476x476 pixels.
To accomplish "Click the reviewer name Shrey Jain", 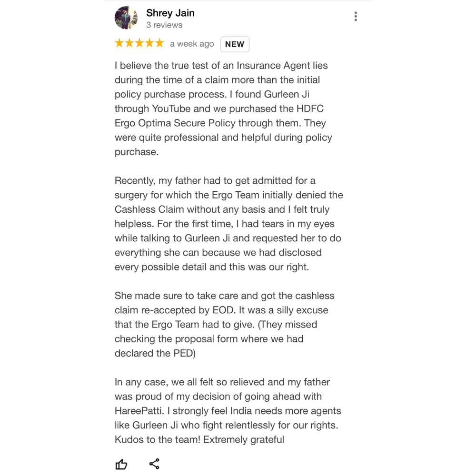I will click(x=170, y=13).
